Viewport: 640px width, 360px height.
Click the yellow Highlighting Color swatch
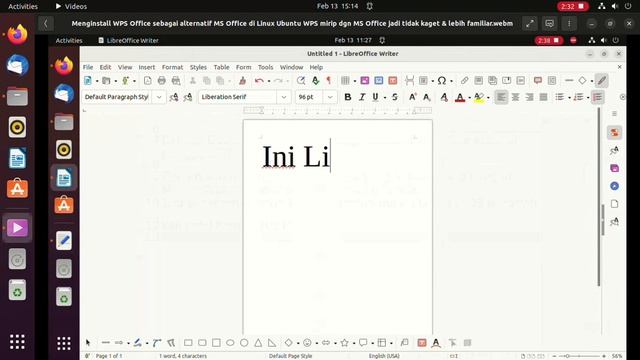point(479,97)
